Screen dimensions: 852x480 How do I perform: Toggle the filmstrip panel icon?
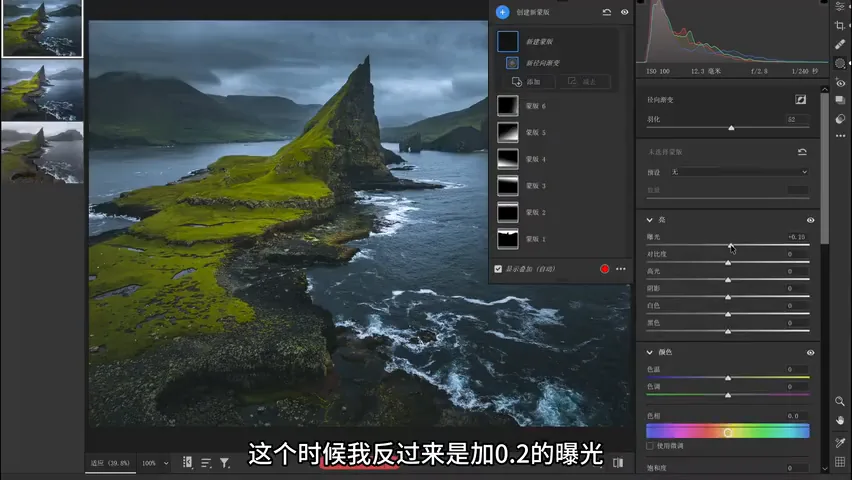click(187, 463)
